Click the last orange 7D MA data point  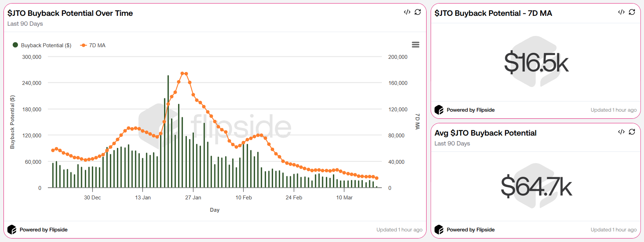[377, 178]
